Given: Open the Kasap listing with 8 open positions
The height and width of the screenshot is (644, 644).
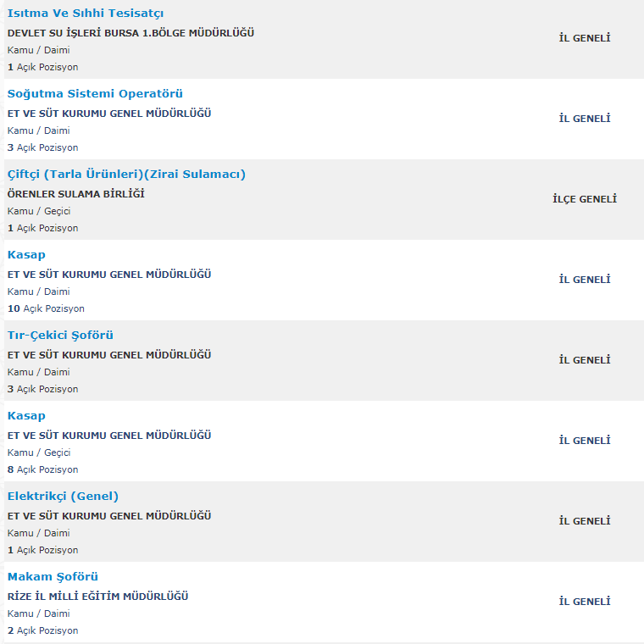Looking at the screenshot, I should (26, 416).
